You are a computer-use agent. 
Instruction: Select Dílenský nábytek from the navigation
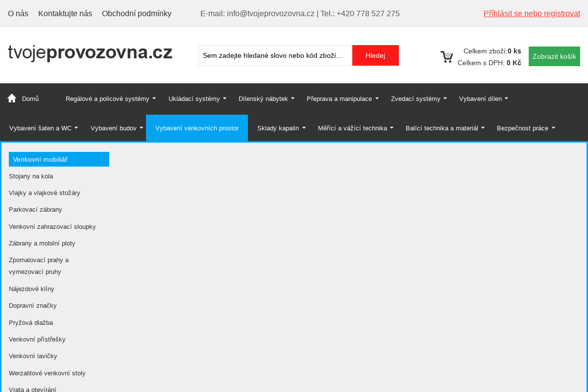point(263,98)
